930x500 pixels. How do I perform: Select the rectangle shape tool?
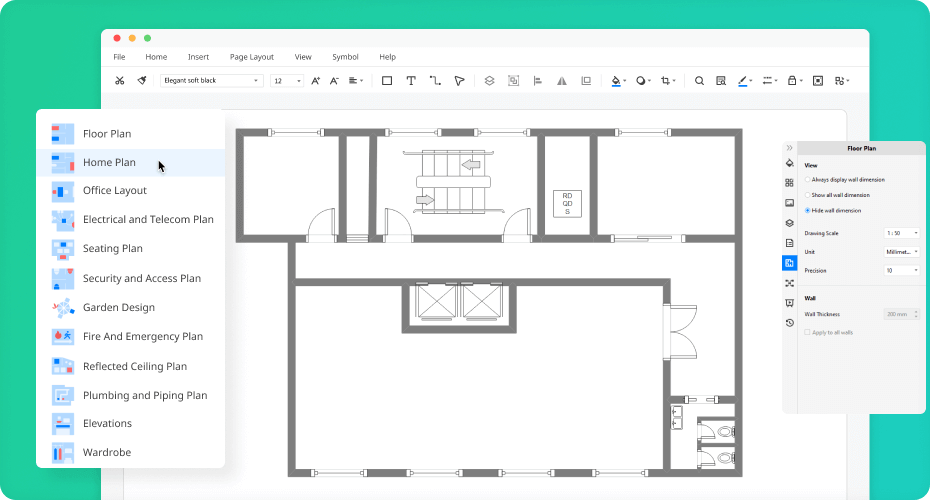click(387, 81)
